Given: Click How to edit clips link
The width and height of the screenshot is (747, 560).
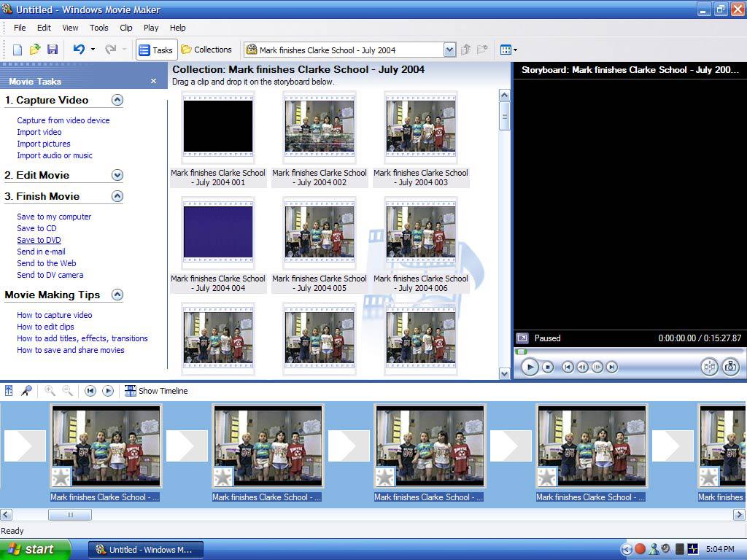Looking at the screenshot, I should tap(45, 327).
